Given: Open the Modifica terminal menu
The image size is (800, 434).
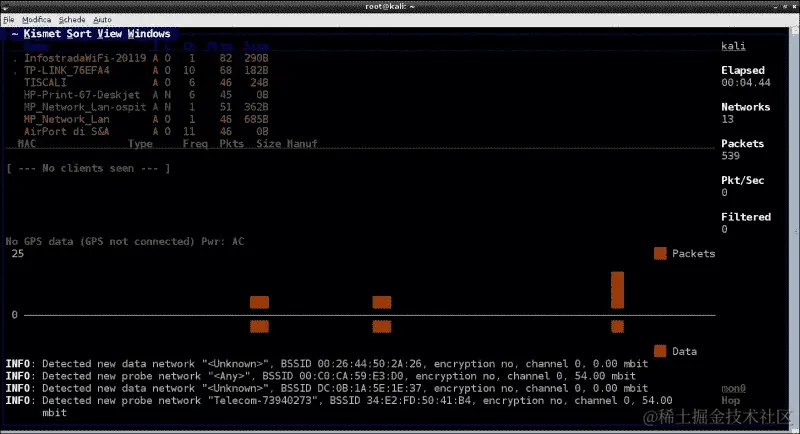Looking at the screenshot, I should (36, 20).
